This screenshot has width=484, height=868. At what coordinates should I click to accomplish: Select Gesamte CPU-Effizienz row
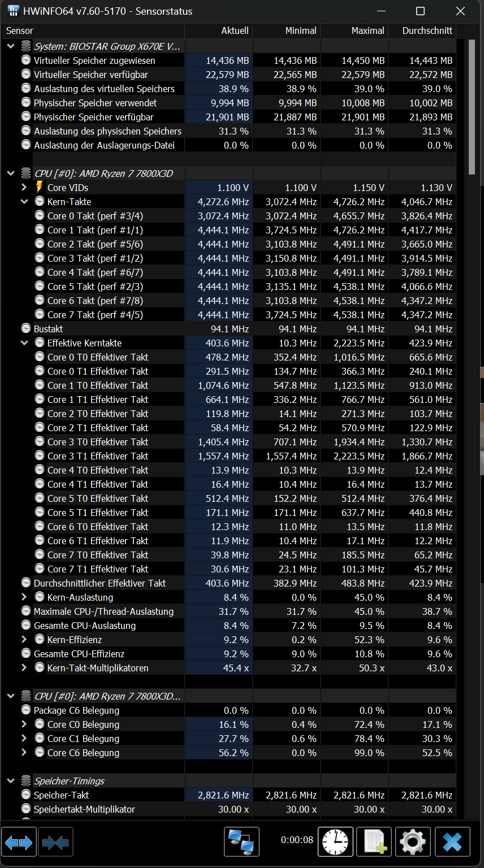229,653
